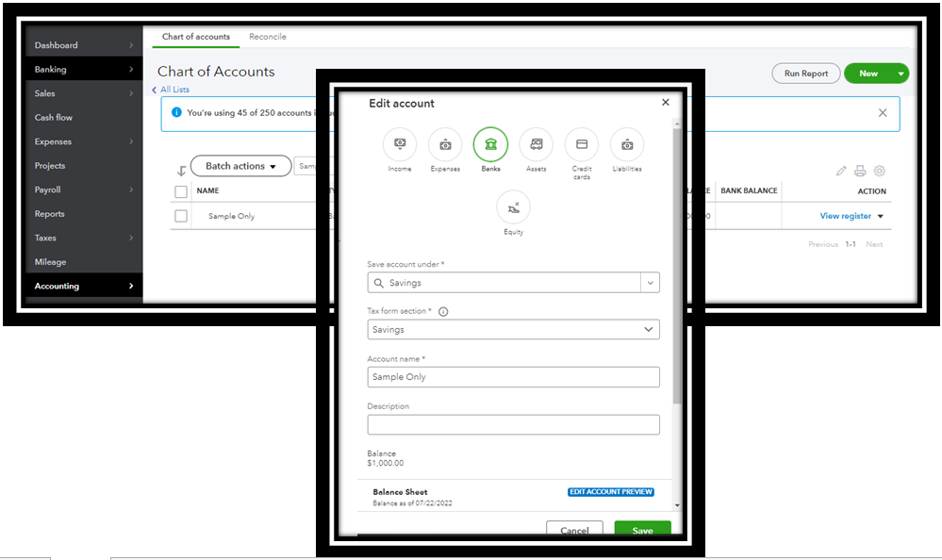Click the Tax form section info icon

click(x=443, y=311)
